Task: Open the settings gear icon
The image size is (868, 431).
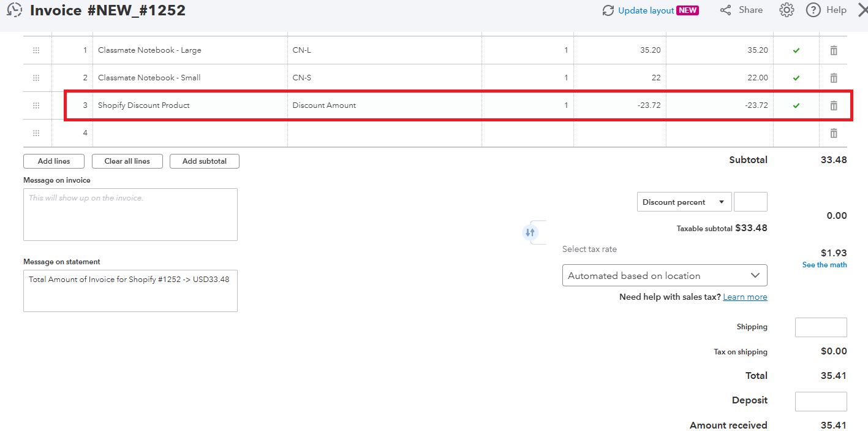Action: point(787,10)
